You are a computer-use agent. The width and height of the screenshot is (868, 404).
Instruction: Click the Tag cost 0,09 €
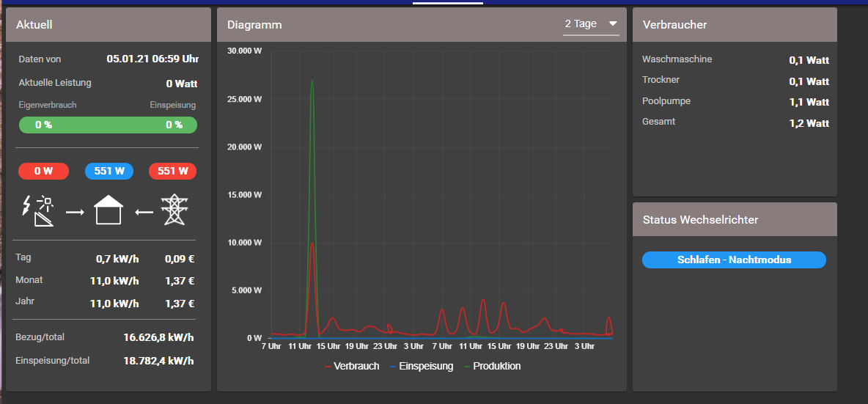[x=180, y=258]
